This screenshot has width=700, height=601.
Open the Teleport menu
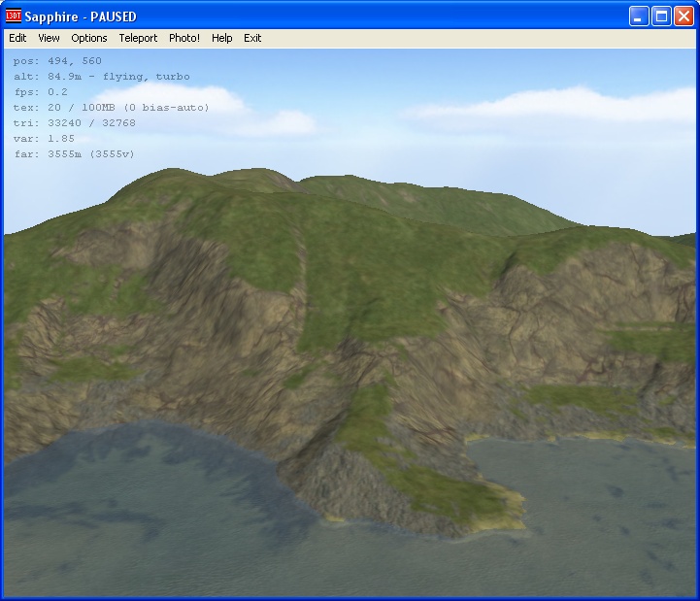click(x=138, y=38)
